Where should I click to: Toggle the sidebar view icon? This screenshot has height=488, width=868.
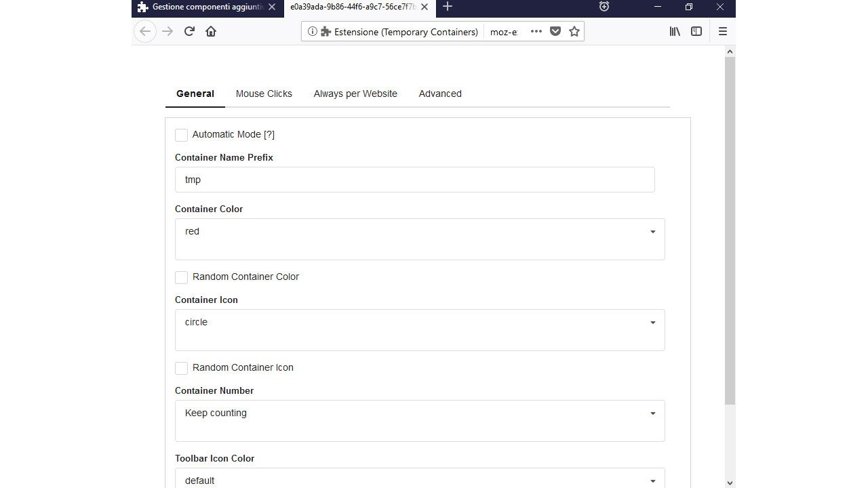(x=696, y=31)
